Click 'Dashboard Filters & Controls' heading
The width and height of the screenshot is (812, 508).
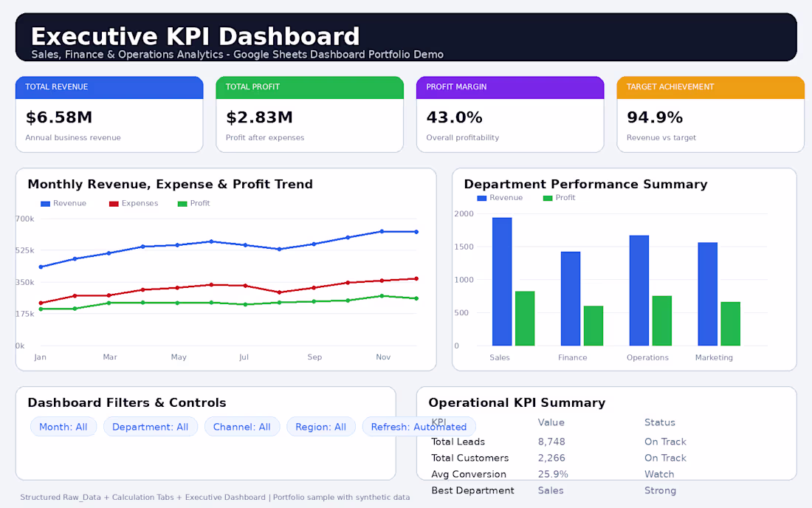(x=127, y=403)
